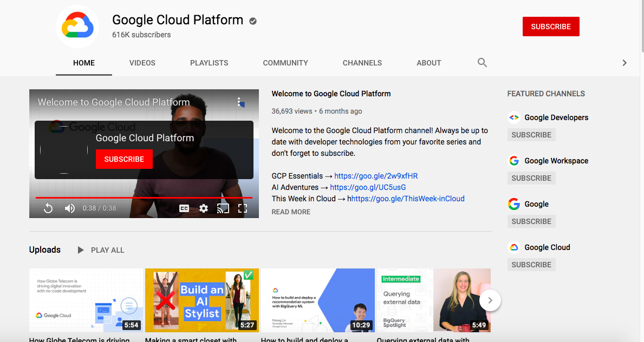644x342 pixels.
Task: Go to the CHANNELS tab
Action: (362, 63)
